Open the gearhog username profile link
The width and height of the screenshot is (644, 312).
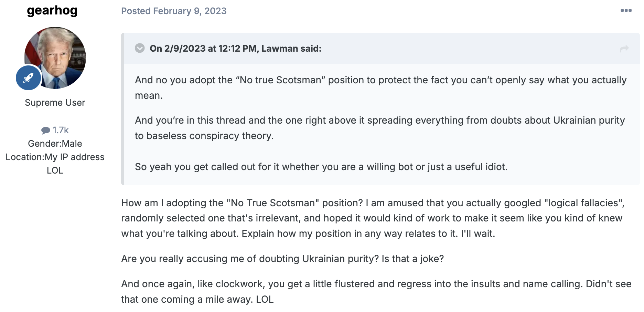point(52,11)
